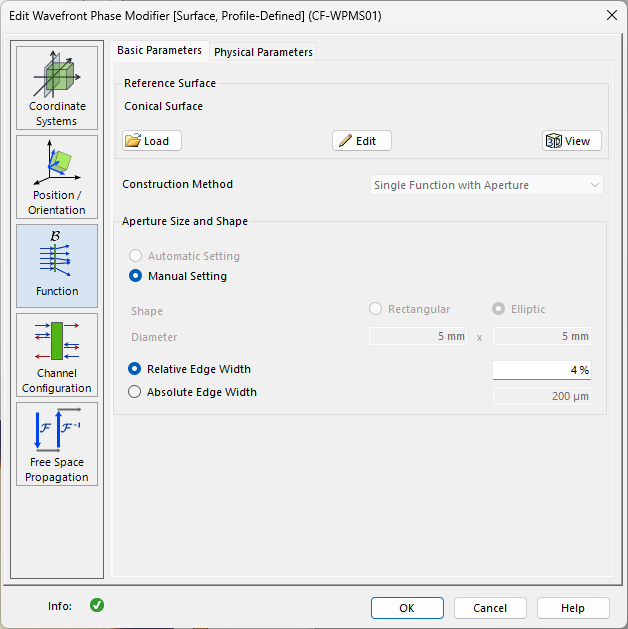Click the Aperture Size and Shape heading
The image size is (628, 629).
click(x=185, y=221)
